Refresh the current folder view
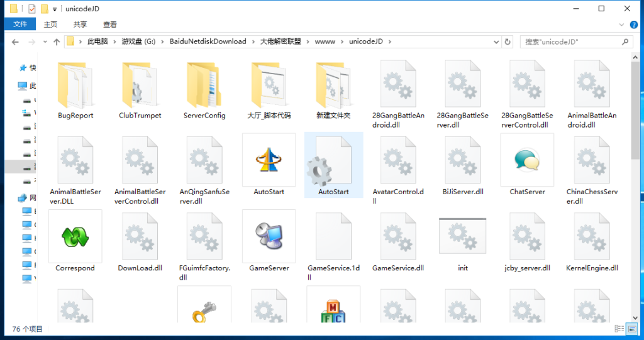The width and height of the screenshot is (644, 340). click(508, 42)
